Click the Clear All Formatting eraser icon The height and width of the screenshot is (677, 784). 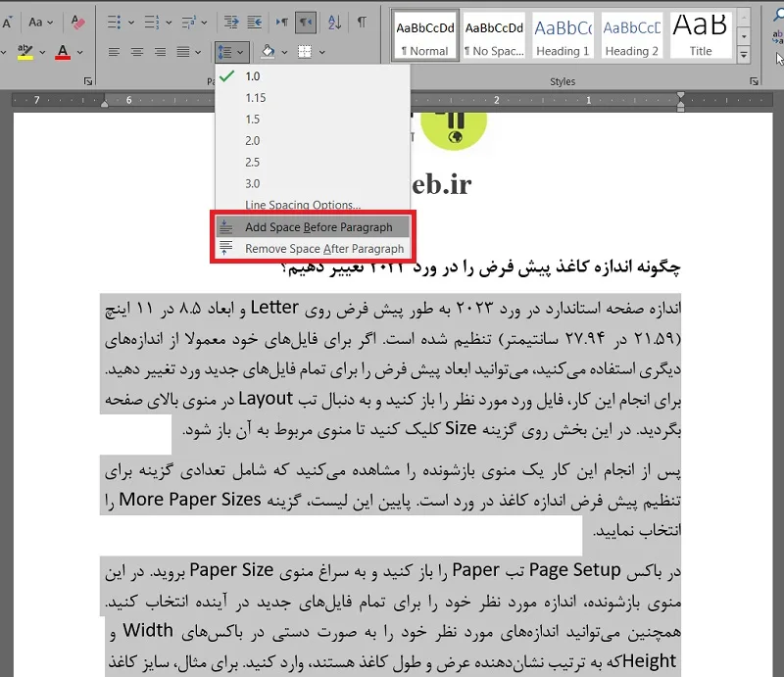click(77, 22)
